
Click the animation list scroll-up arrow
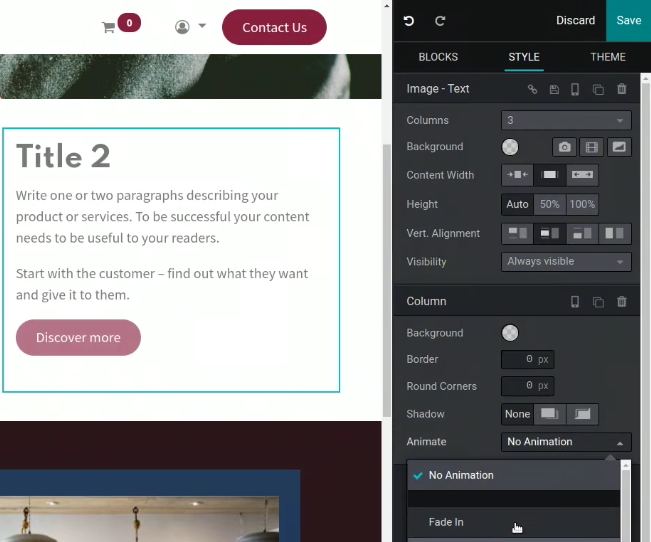626,466
